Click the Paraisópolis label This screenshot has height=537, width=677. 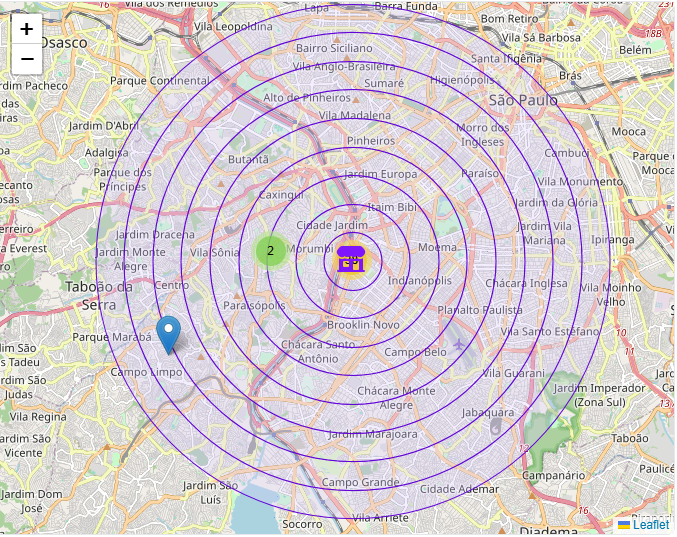pyautogui.click(x=254, y=305)
